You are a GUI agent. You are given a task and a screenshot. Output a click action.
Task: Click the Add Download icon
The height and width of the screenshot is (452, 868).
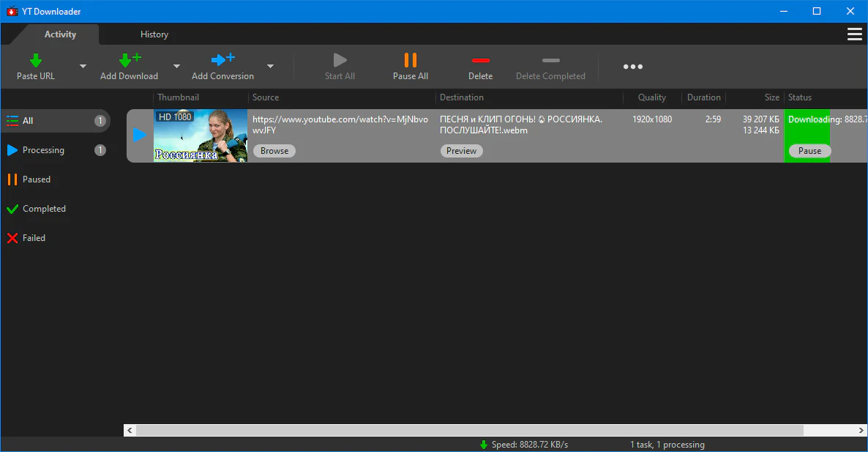point(129,60)
